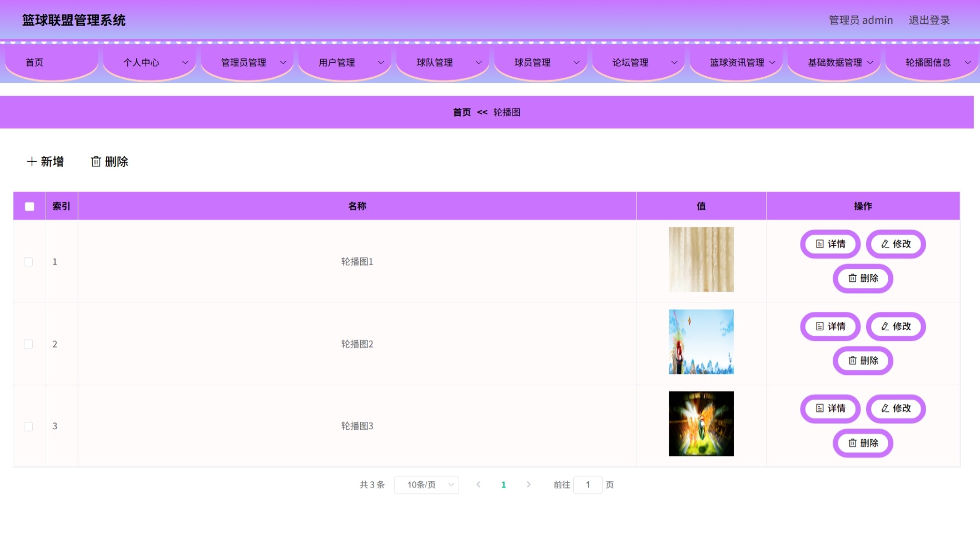Viewport: 980px width, 557px height.
Task: Click the 篮球联盟管理系统 title
Action: click(x=74, y=21)
